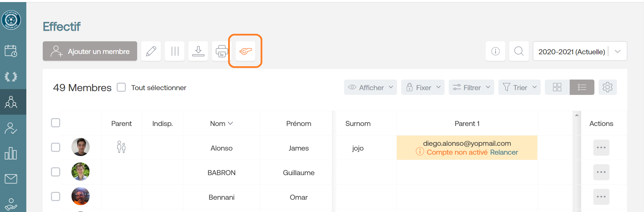Expand the Trier sort dropdown

(x=519, y=87)
